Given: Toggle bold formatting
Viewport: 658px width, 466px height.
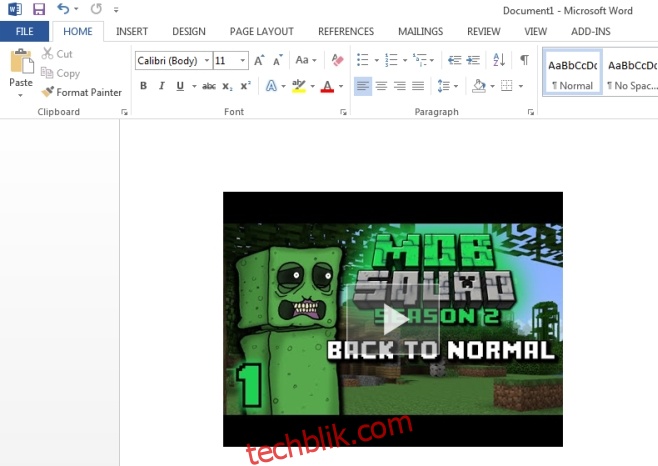Looking at the screenshot, I should 144,86.
